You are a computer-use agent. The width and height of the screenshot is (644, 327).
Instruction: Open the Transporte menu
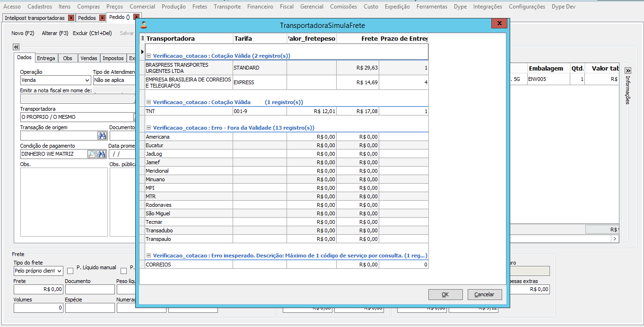(x=227, y=7)
